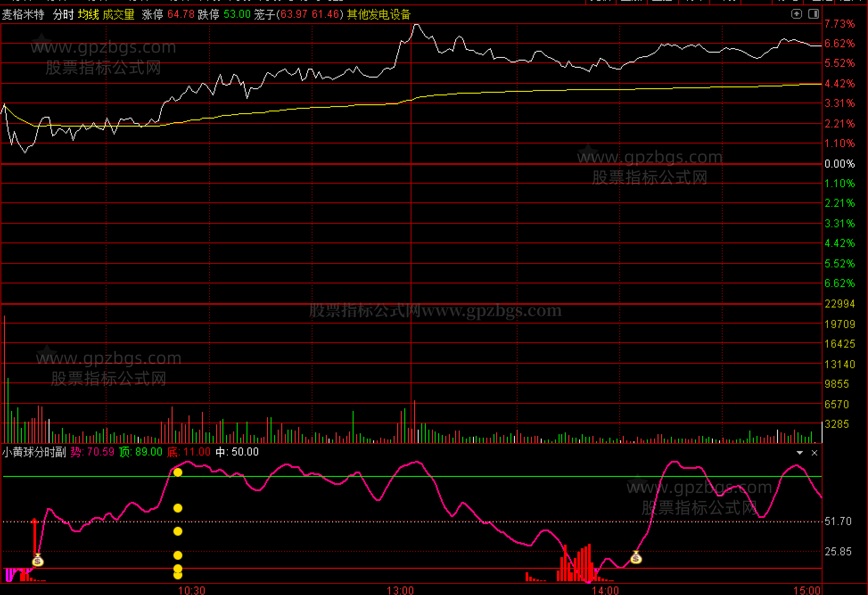This screenshot has width=868, height=595.
Task: Click the 麦格米特 stock name
Action: [x=23, y=15]
